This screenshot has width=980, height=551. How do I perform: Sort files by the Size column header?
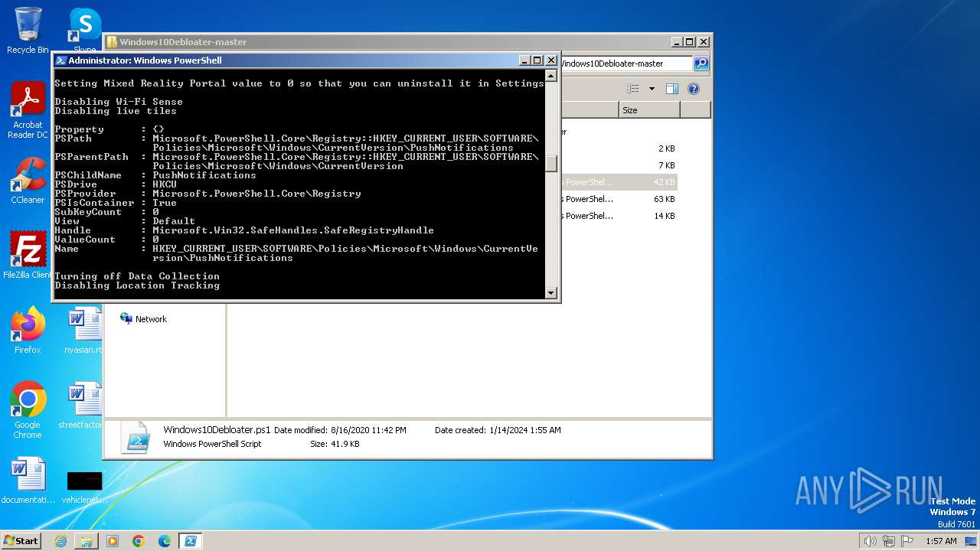(649, 110)
